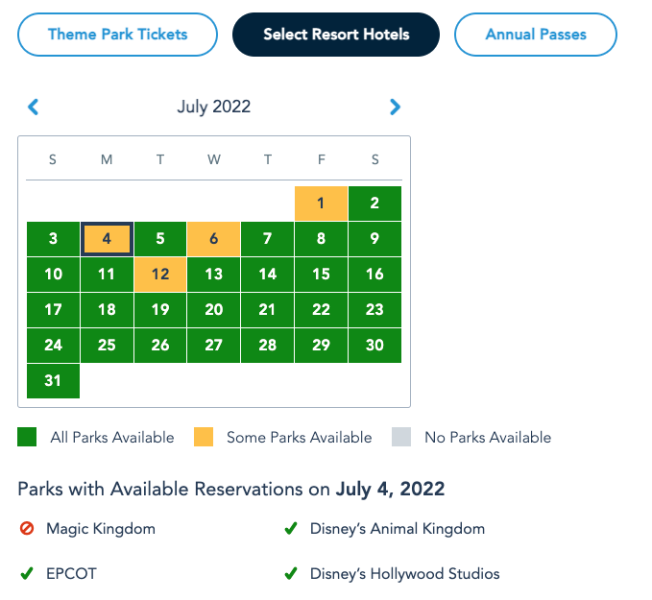Select July 1 on the calendar
The image size is (652, 600).
point(321,204)
